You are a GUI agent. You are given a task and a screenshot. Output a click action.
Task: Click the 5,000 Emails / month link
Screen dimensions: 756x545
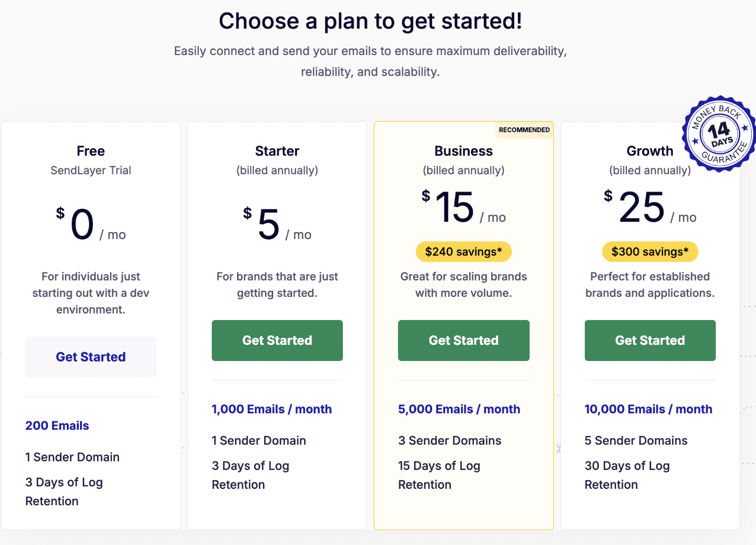tap(458, 409)
